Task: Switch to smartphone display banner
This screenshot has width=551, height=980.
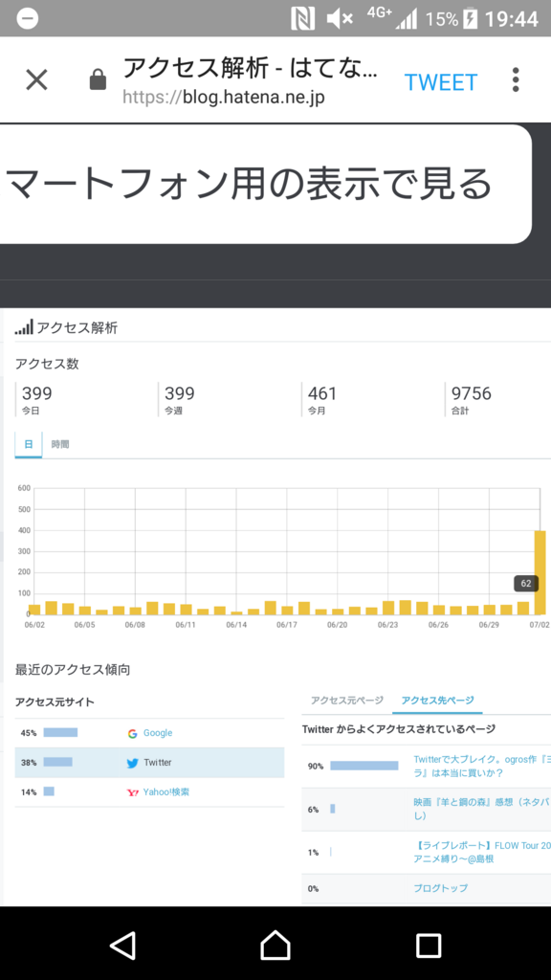Action: (x=266, y=185)
